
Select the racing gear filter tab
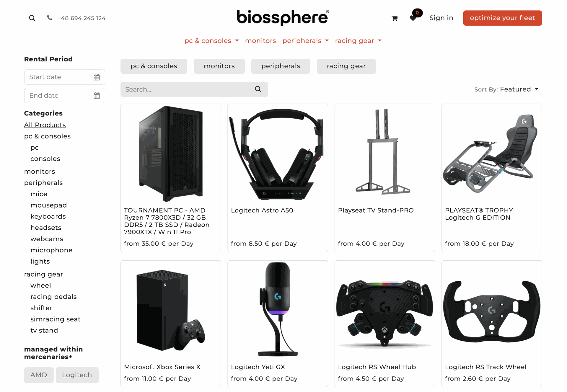(x=346, y=66)
